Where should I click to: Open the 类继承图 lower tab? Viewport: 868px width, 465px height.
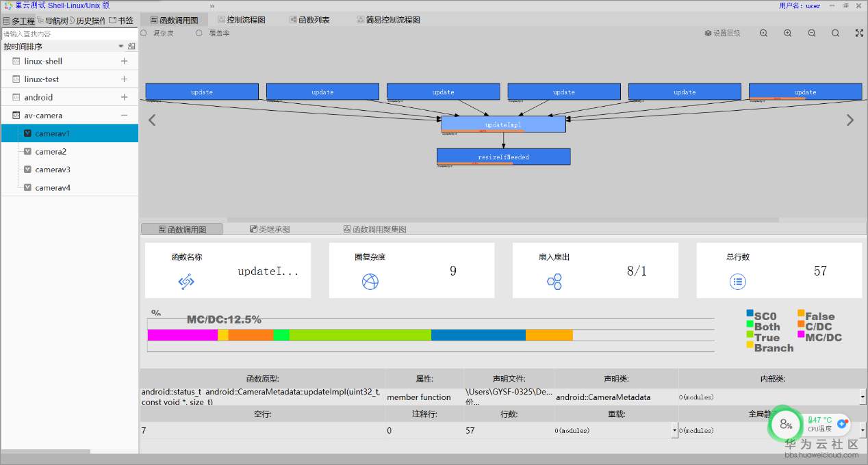click(x=270, y=229)
